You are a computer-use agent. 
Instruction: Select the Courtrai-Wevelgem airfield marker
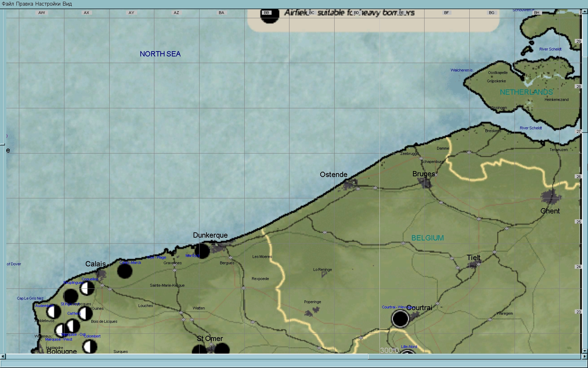(400, 319)
